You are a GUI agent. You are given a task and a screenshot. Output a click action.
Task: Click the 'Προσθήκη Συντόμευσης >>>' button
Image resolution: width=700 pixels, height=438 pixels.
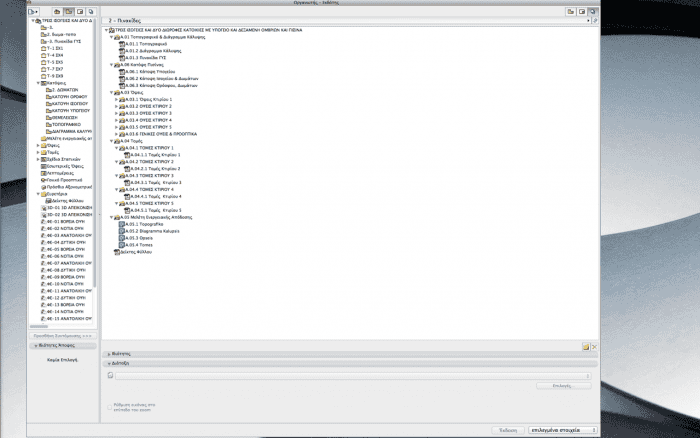point(62,336)
